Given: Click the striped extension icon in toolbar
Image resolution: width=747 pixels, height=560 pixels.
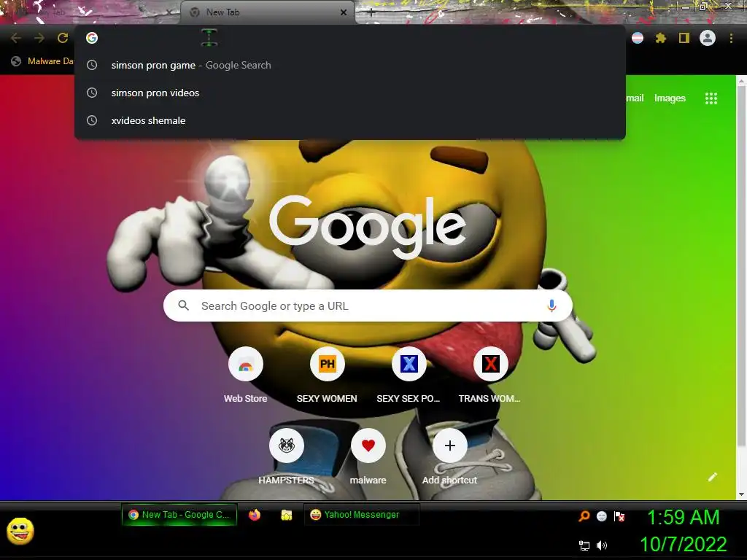Looking at the screenshot, I should [x=638, y=38].
